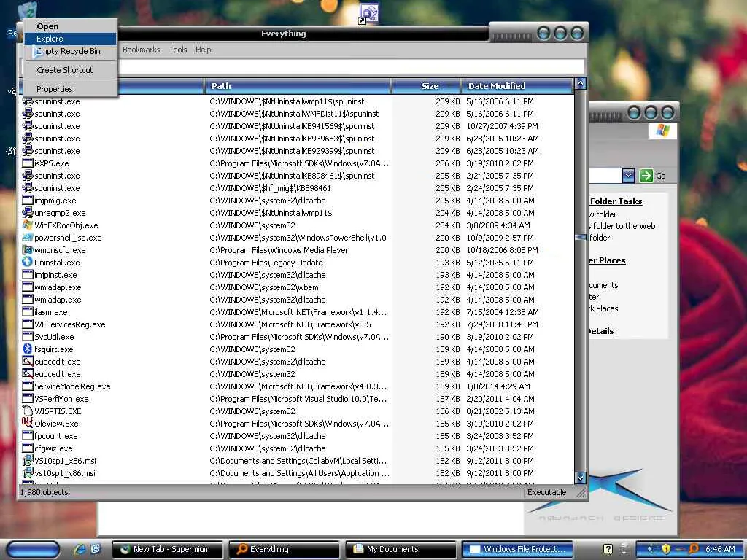
Task: Click the desktop shortcut icon above the Everything title
Action: point(368,13)
